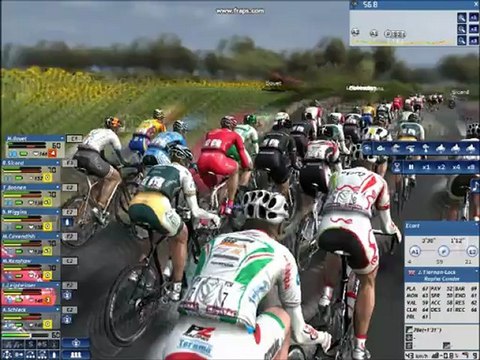
Task: Expand M.Cavendish panel dropdown arrow
Action: [x=58, y=236]
